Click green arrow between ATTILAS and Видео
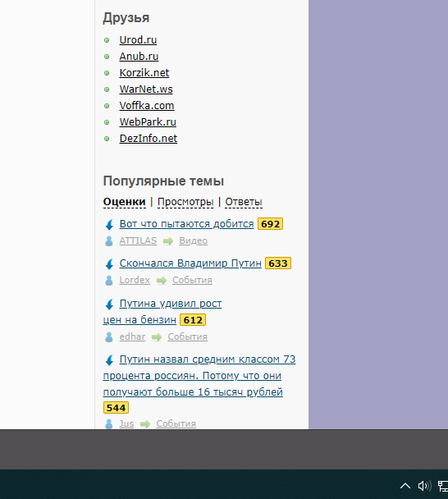This screenshot has height=499, width=448. [168, 241]
